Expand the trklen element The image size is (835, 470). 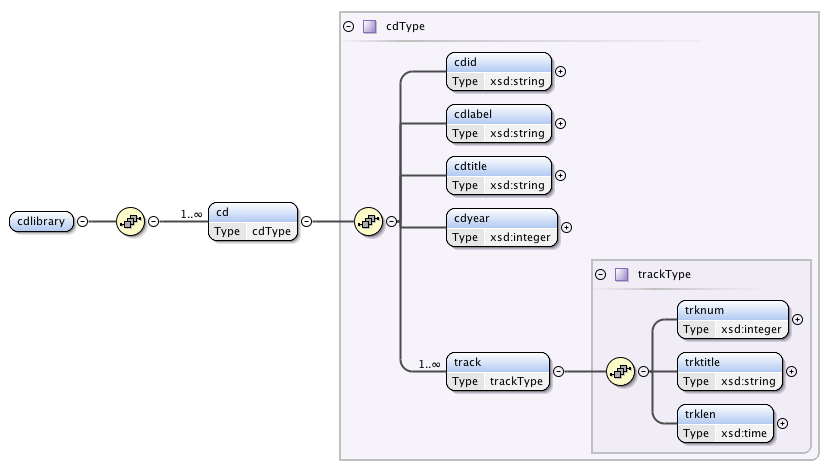coord(782,423)
